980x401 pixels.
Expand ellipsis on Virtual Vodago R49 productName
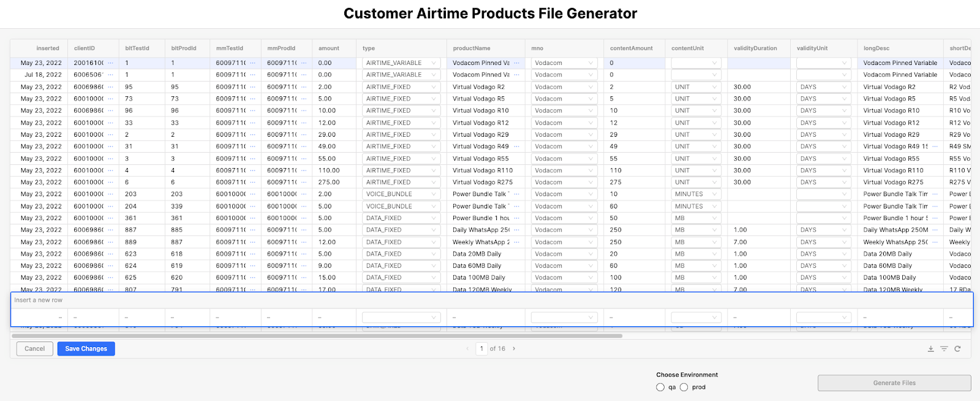coord(516,147)
